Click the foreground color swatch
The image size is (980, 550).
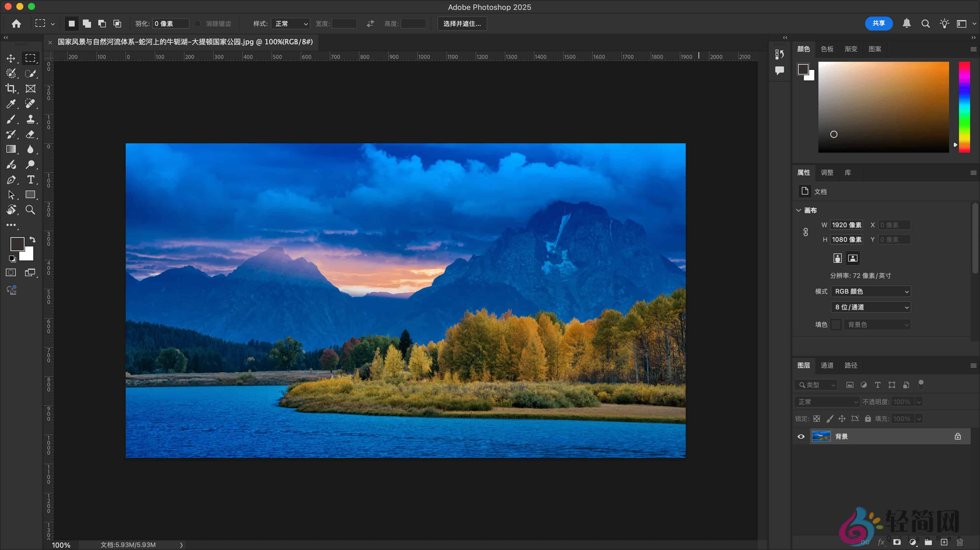pos(17,244)
